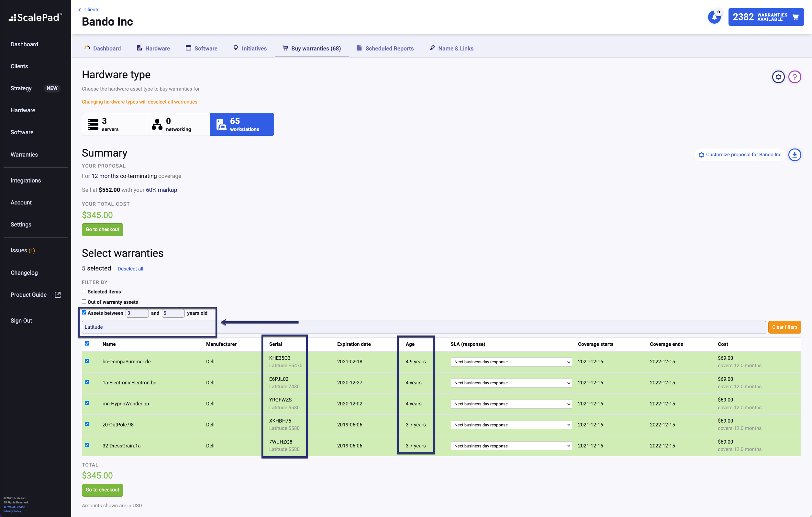
Task: Open the purple help question icon
Action: coord(795,77)
